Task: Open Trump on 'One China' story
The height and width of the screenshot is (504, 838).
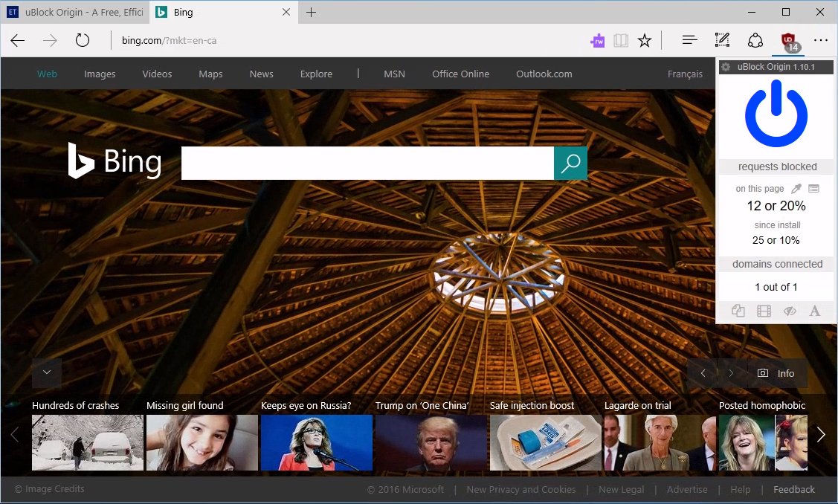Action: point(431,442)
